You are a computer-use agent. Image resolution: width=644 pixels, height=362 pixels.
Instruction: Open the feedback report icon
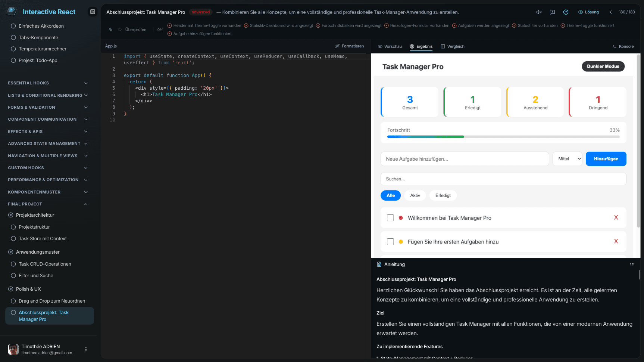click(x=552, y=12)
